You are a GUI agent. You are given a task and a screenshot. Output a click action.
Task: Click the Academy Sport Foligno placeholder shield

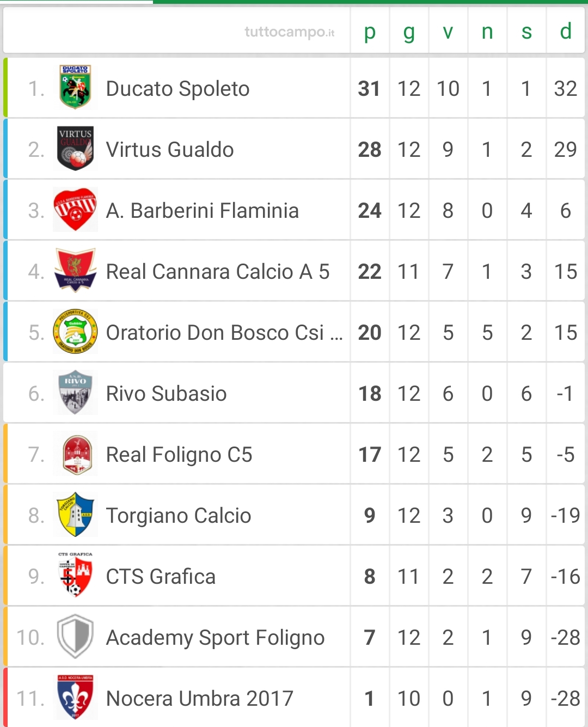point(75,636)
